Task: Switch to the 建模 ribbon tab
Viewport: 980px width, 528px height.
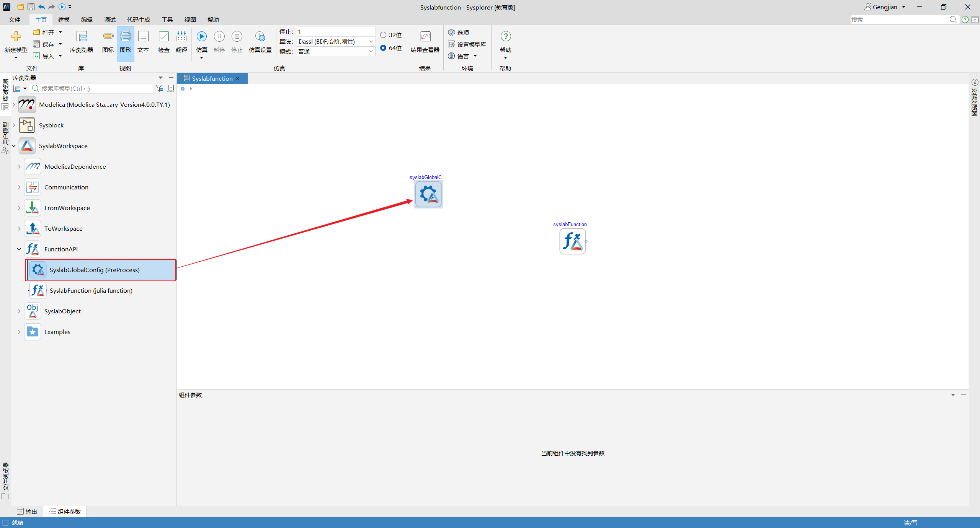Action: point(64,20)
